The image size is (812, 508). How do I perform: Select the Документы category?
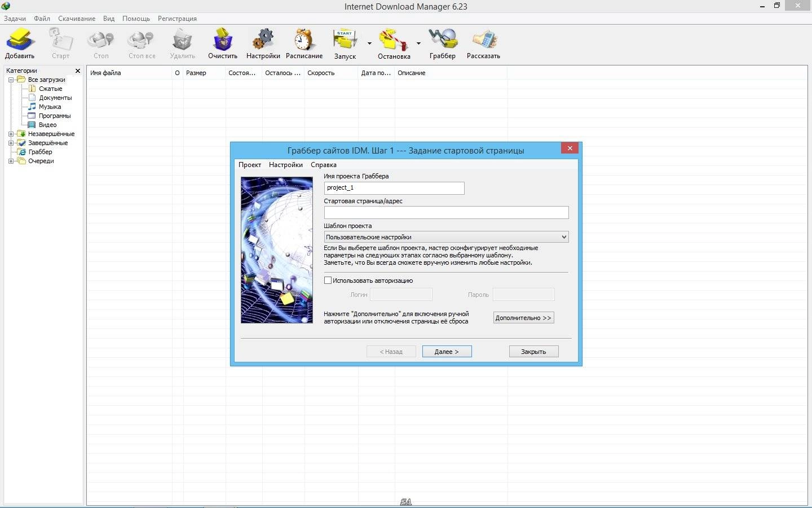coord(55,98)
